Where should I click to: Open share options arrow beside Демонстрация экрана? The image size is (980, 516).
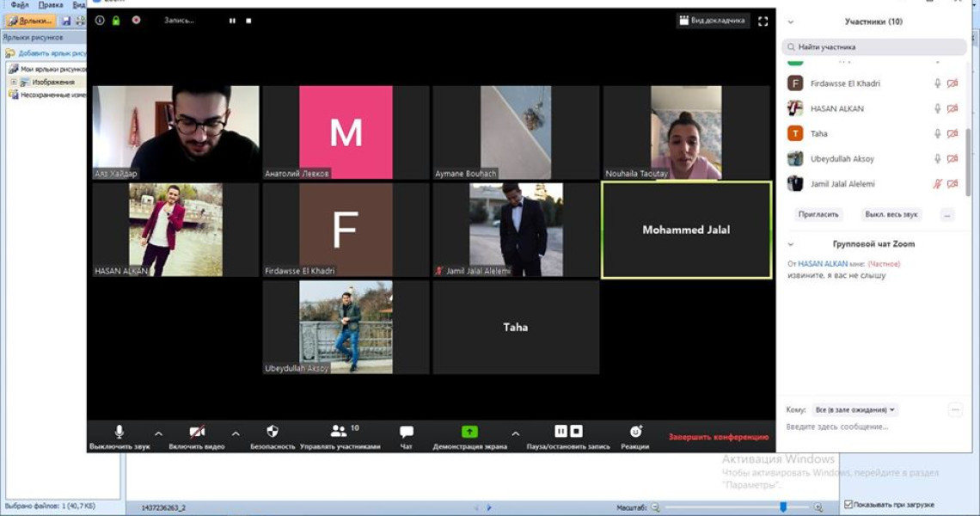(x=515, y=433)
